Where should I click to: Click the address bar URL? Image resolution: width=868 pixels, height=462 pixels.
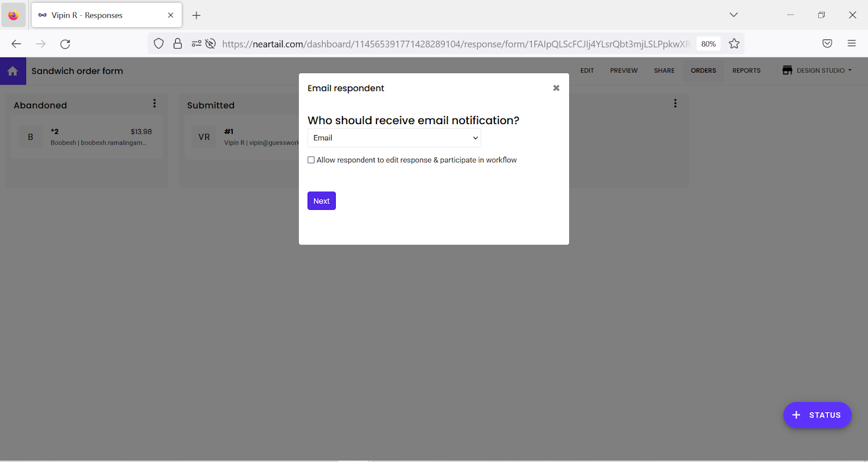click(x=456, y=44)
